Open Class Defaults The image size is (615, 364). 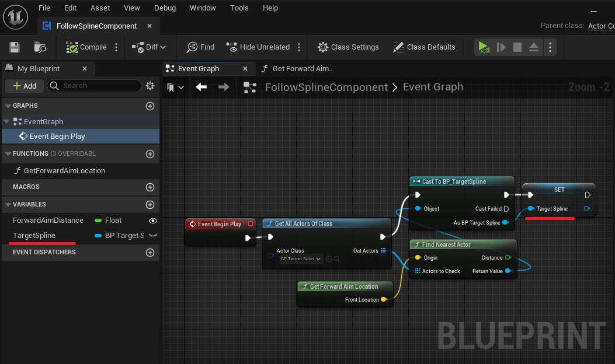tap(424, 47)
